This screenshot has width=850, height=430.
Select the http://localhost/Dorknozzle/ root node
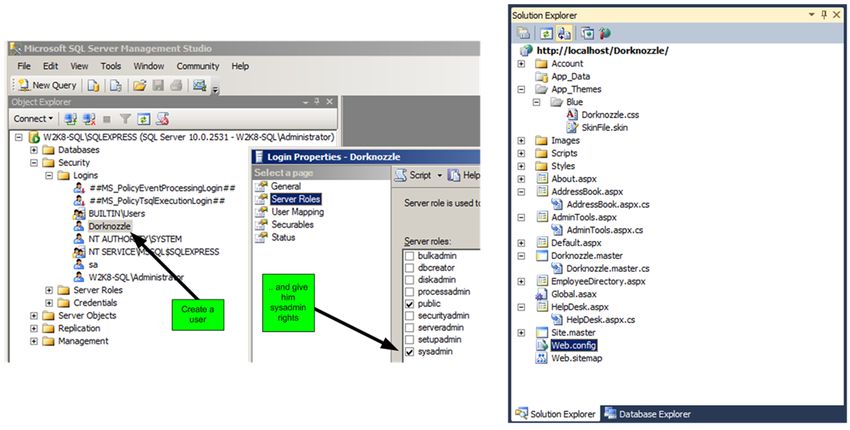point(602,50)
